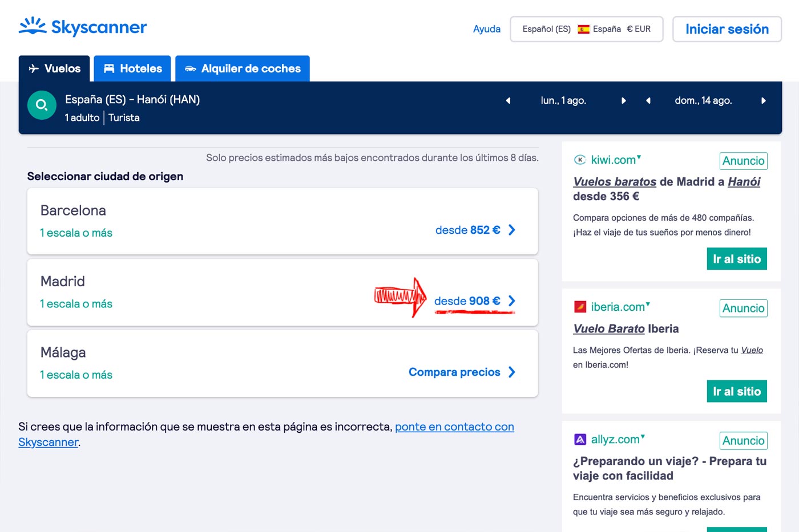Select Málaga as origin city
799x532 pixels.
[283, 364]
